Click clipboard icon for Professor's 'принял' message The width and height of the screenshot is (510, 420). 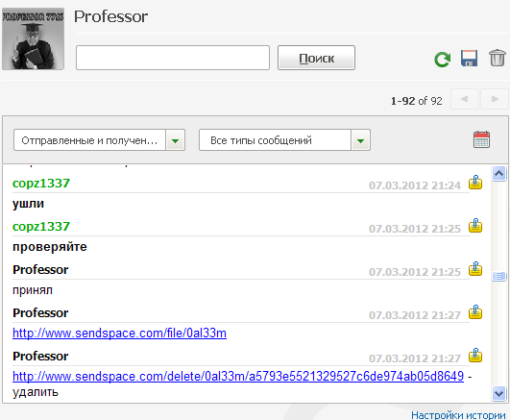(475, 269)
